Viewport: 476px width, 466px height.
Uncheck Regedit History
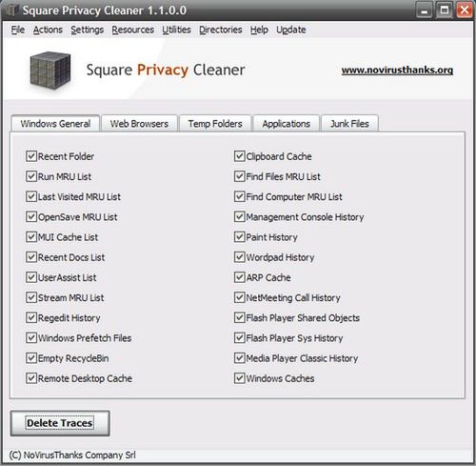(x=31, y=317)
